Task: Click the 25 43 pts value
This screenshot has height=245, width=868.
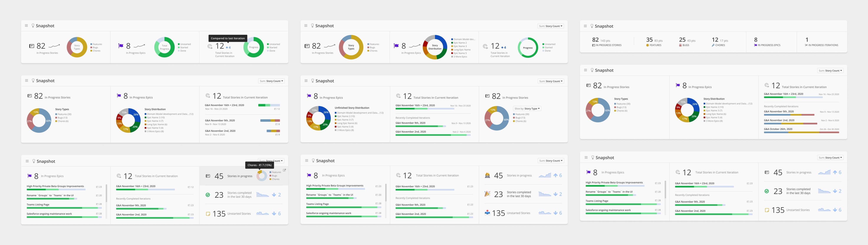Action: click(687, 40)
